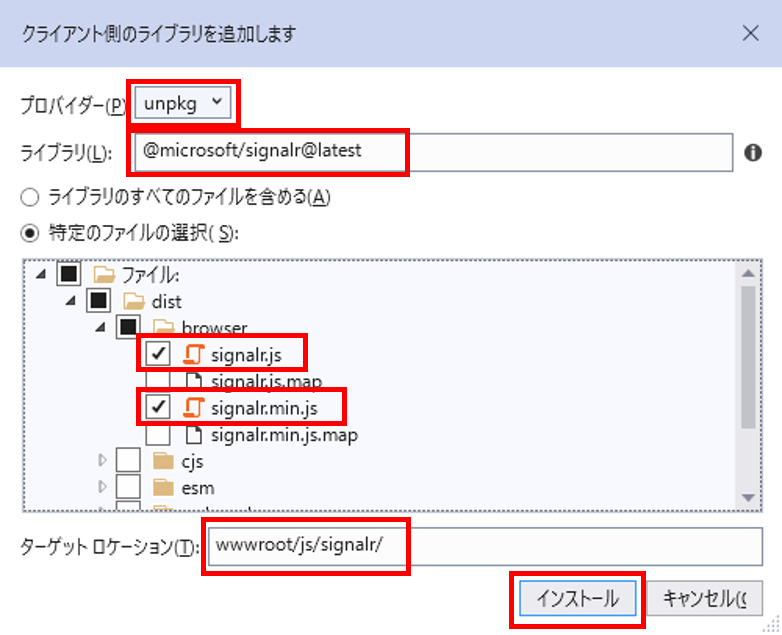Click the signalr.min.js.map file icon

tap(194, 435)
